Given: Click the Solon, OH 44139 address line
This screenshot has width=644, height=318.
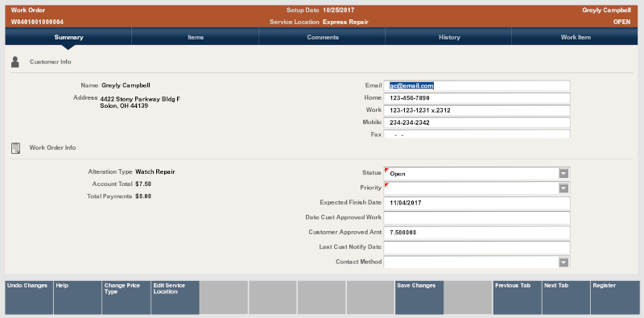Looking at the screenshot, I should pos(124,106).
